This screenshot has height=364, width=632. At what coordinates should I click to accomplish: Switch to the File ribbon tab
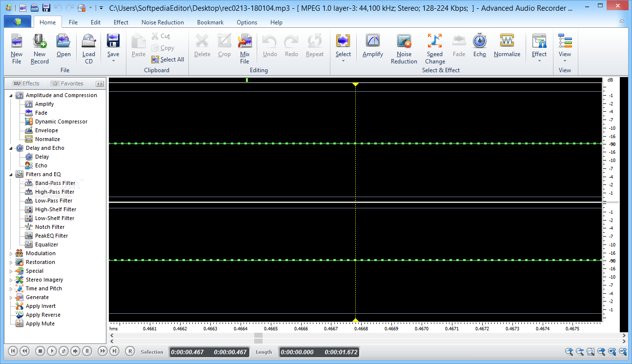coord(73,22)
